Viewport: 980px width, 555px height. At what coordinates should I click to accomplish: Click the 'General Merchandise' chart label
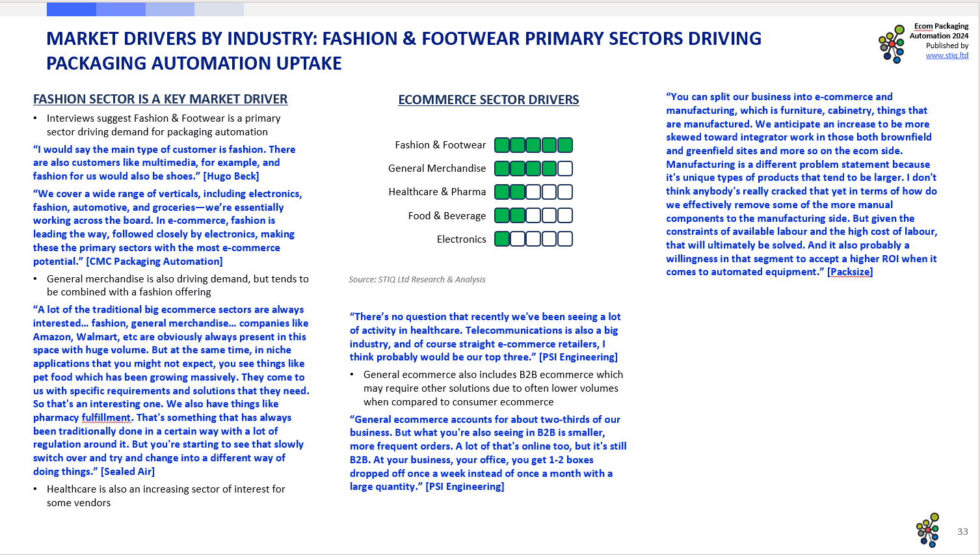[437, 169]
